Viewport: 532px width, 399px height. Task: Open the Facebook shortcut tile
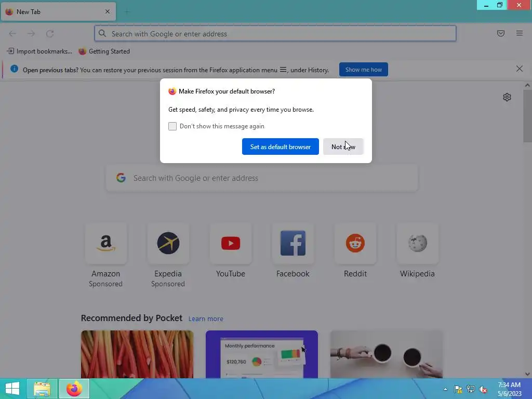click(x=293, y=243)
